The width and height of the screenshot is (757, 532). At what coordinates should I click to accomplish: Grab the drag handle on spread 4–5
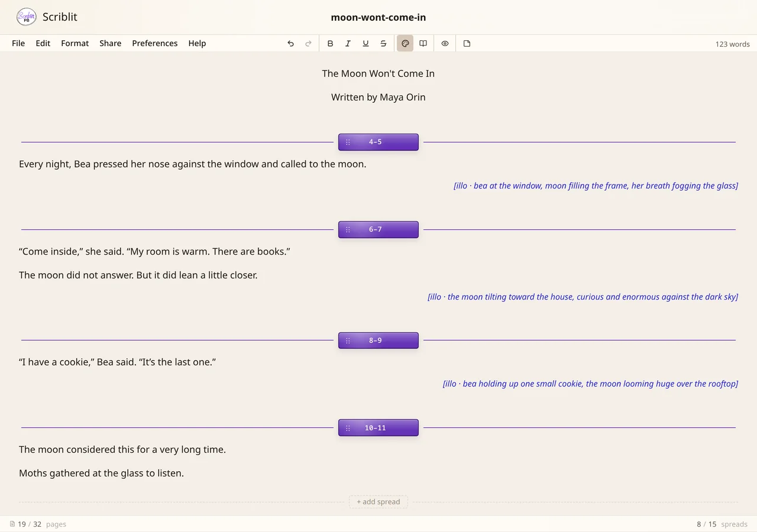tap(348, 142)
